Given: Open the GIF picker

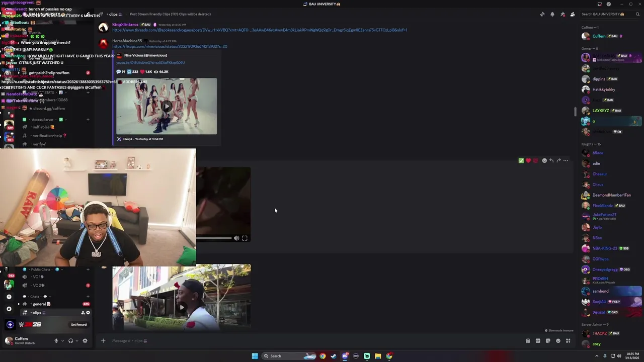Looking at the screenshot, I should click(x=538, y=341).
